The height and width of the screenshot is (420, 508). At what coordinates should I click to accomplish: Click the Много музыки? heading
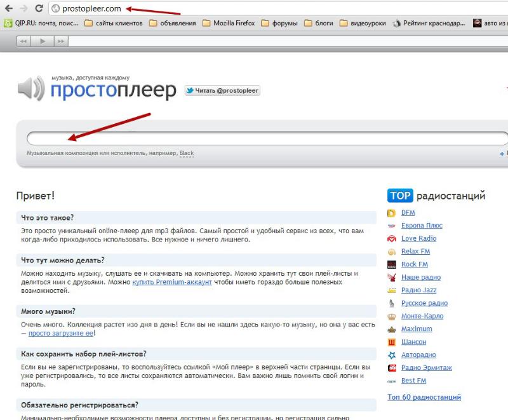coord(48,311)
